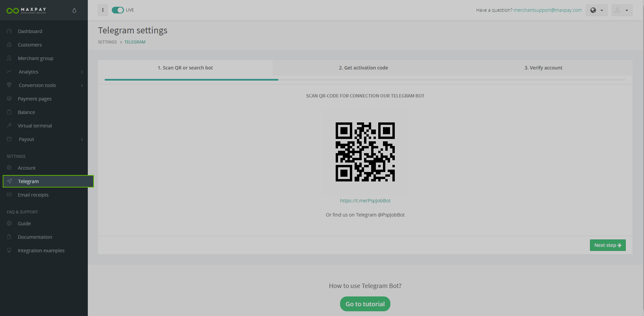The height and width of the screenshot is (316, 644).
Task: Toggle the LIVE mode switch
Action: 118,10
